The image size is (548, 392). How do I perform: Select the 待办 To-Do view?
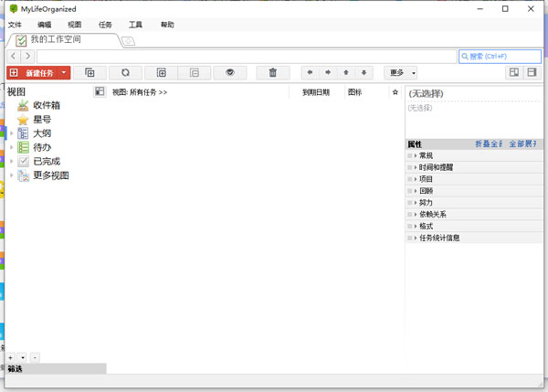(42, 147)
